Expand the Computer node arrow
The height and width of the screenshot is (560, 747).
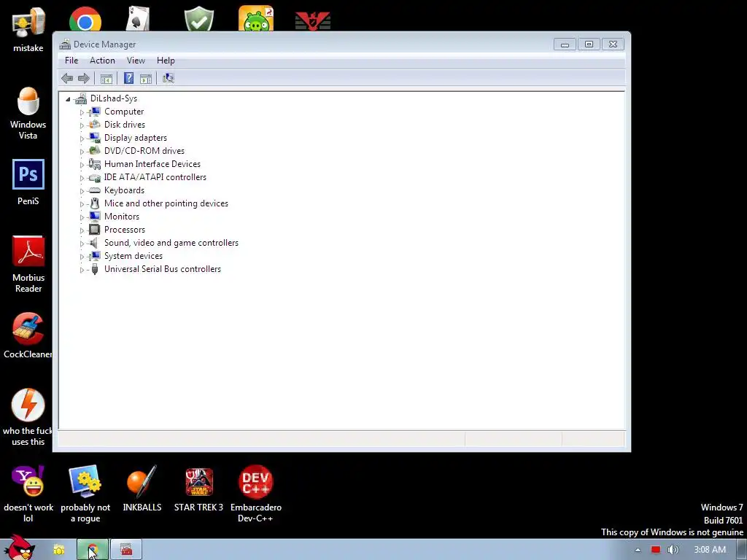coord(82,112)
